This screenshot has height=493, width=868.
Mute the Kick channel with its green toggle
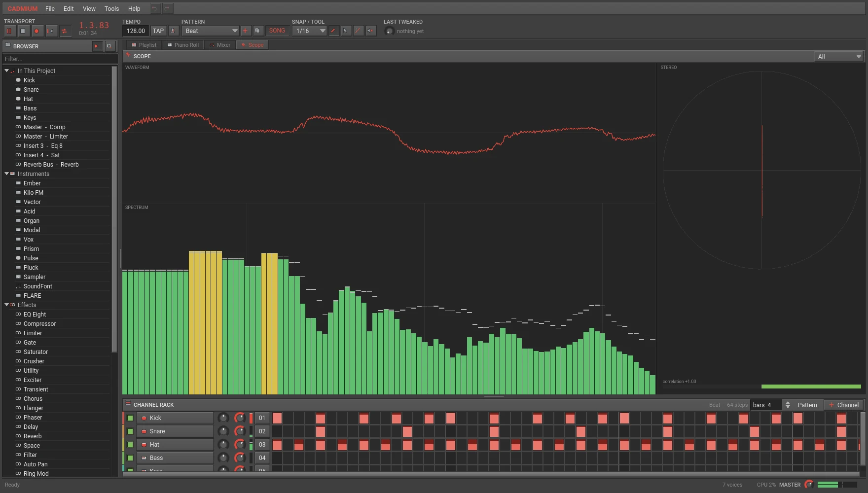pyautogui.click(x=130, y=418)
